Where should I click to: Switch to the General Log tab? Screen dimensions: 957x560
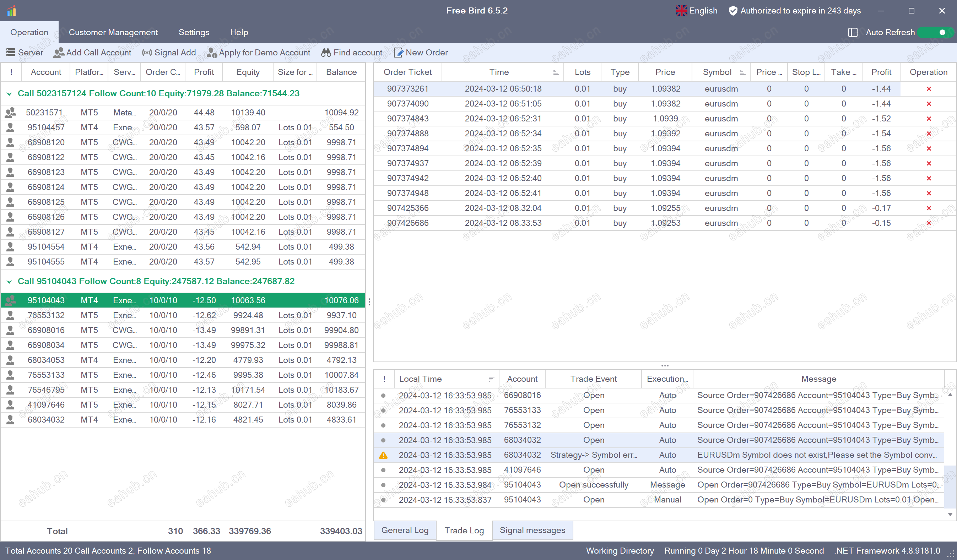pos(405,530)
